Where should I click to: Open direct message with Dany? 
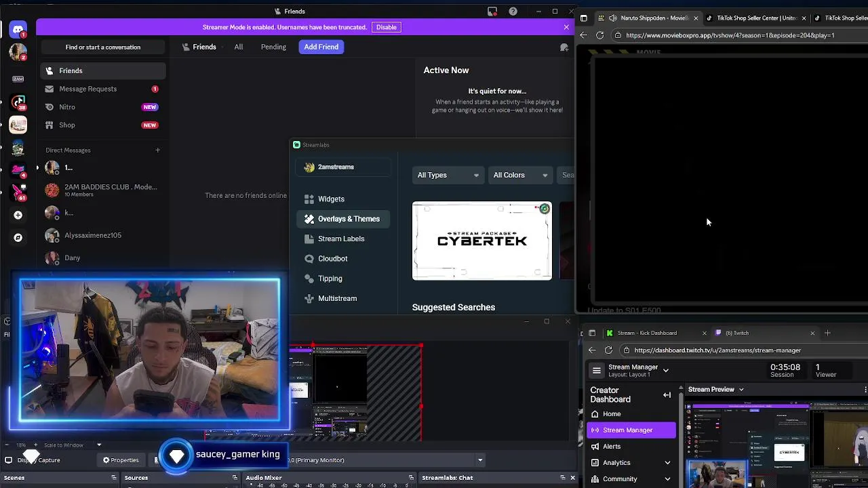tap(103, 258)
